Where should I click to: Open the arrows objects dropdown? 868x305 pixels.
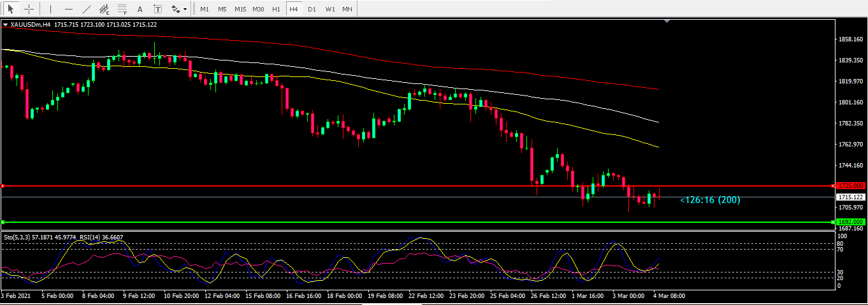pyautogui.click(x=178, y=9)
